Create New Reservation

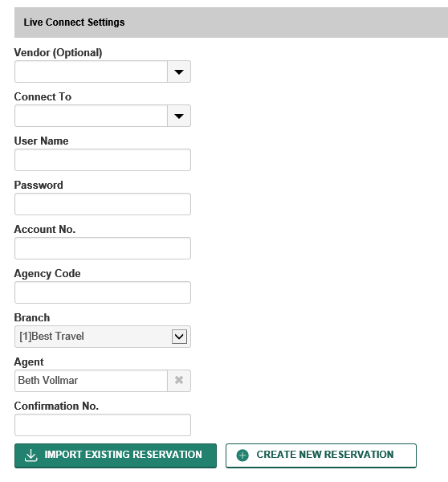tap(321, 455)
